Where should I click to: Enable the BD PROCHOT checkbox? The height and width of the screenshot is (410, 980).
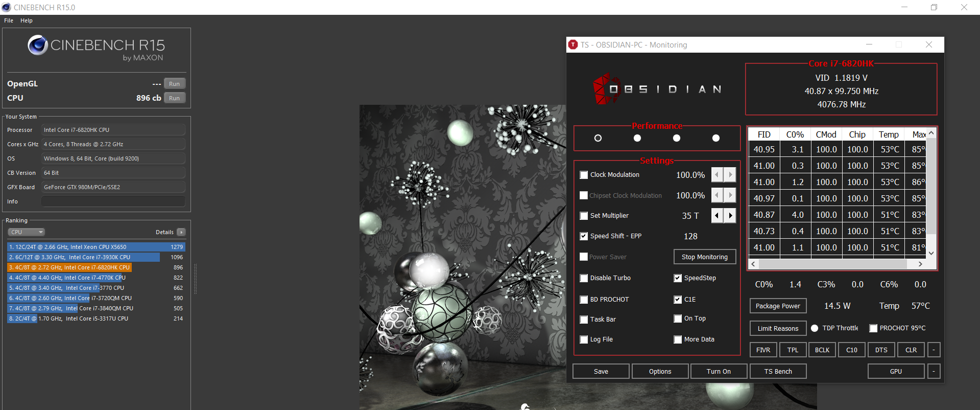[584, 300]
